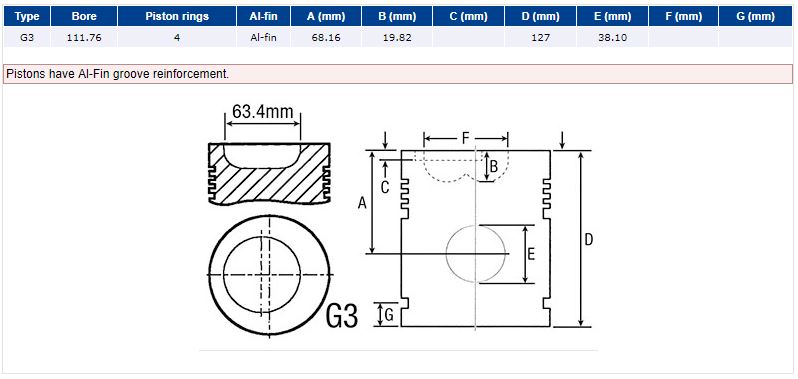Click the 127 value in column D
The height and width of the screenshot is (379, 798).
[540, 37]
